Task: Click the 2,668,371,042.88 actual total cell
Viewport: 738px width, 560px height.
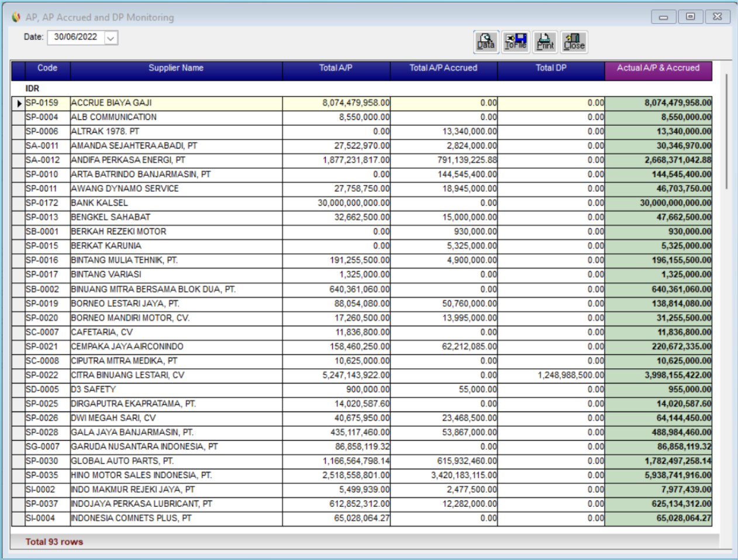Action: click(658, 160)
